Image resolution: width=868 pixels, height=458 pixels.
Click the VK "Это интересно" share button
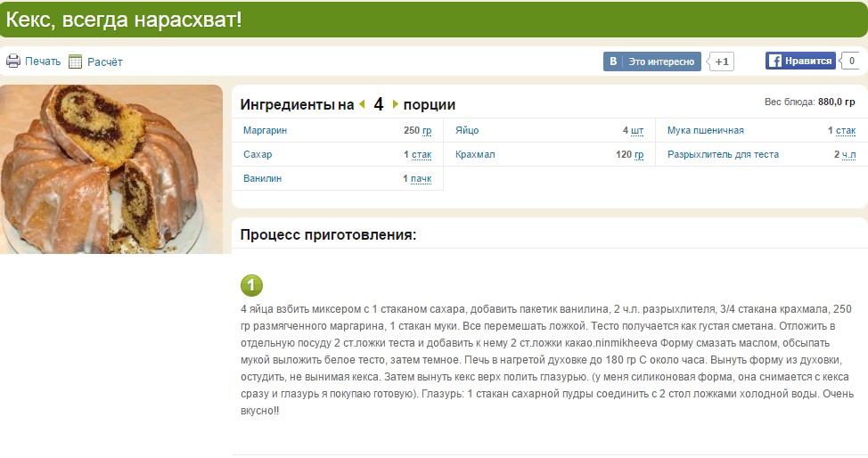click(652, 61)
